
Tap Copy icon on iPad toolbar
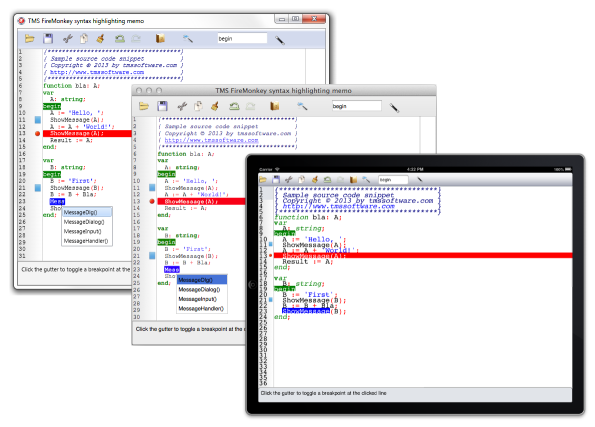[x=302, y=179]
